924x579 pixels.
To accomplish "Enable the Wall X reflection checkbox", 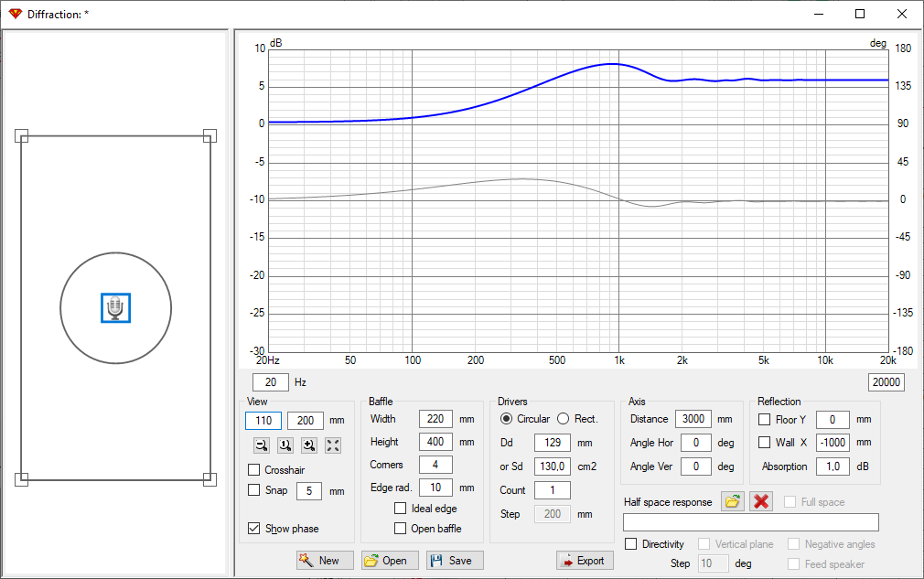I will tap(764, 442).
